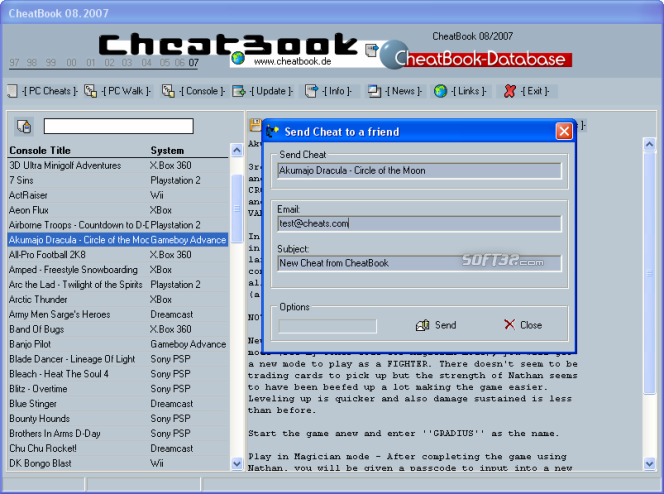The image size is (664, 494).
Task: Select year 05 in the timeline
Action: pyautogui.click(x=165, y=63)
